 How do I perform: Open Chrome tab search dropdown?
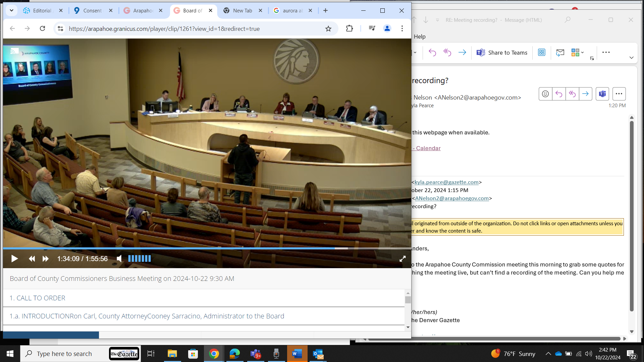(x=11, y=11)
